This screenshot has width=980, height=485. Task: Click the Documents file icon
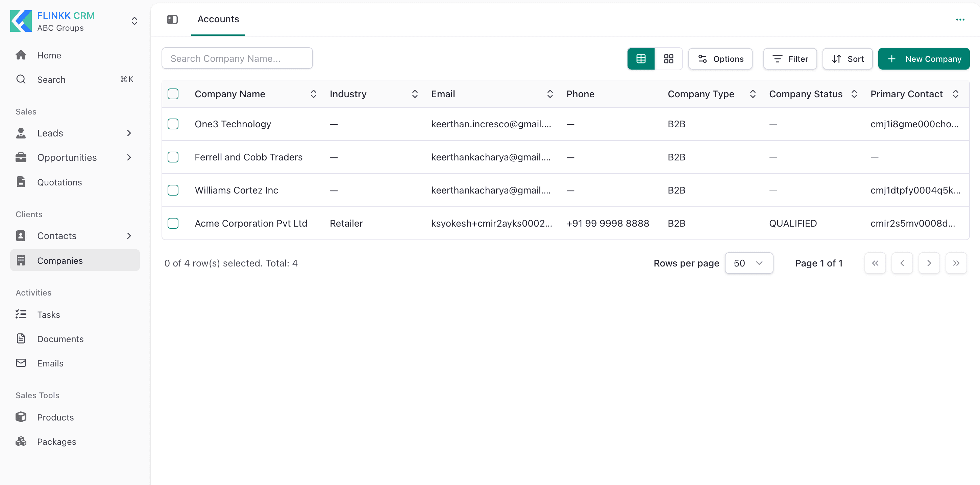pyautogui.click(x=21, y=339)
